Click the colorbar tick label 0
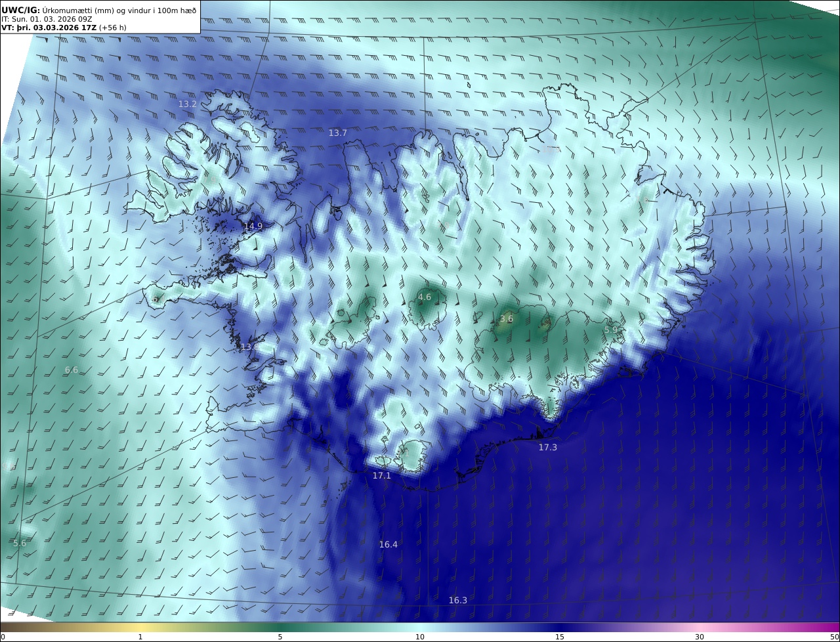The image size is (840, 642). (x=3, y=637)
